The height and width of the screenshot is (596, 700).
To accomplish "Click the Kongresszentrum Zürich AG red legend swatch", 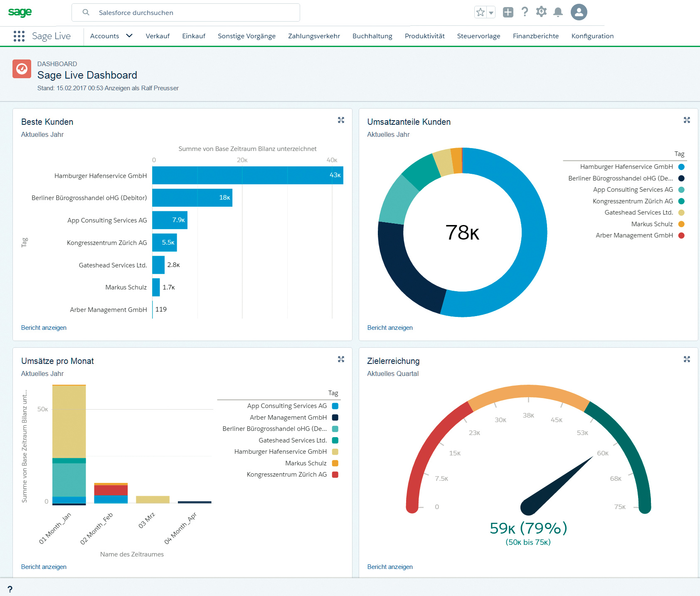I will click(x=335, y=475).
